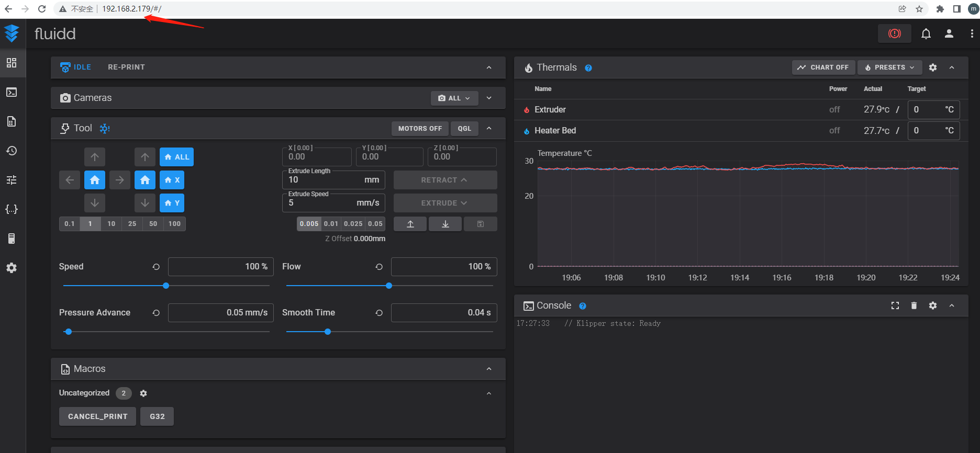Run the CANCEL_PRINT macro
Viewport: 980px width, 453px height.
(97, 416)
